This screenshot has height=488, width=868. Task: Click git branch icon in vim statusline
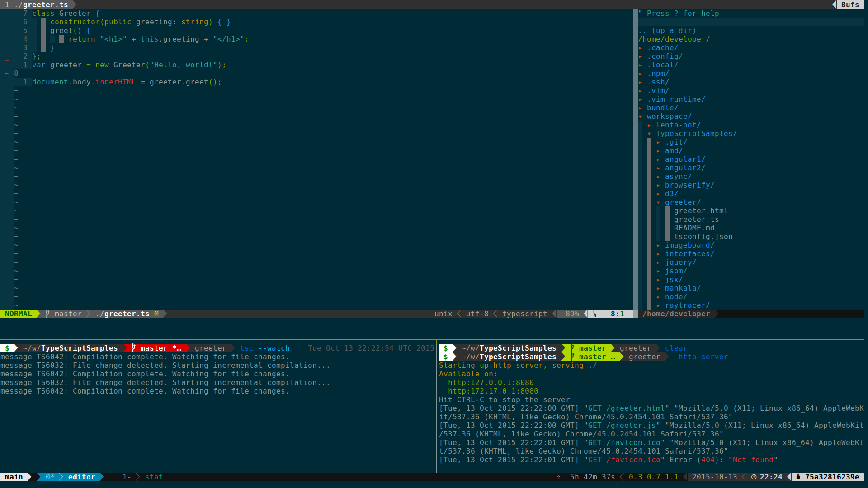(47, 314)
